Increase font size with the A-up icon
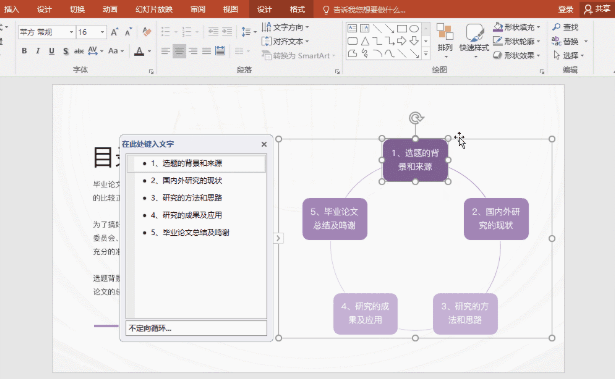 click(x=114, y=32)
